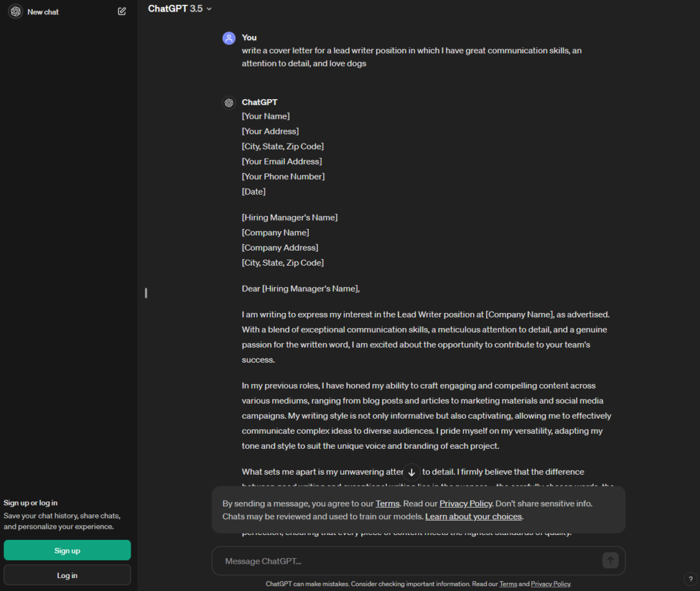Click the OpenAI logo next to New chat
The width and height of the screenshot is (700, 591).
[x=15, y=12]
